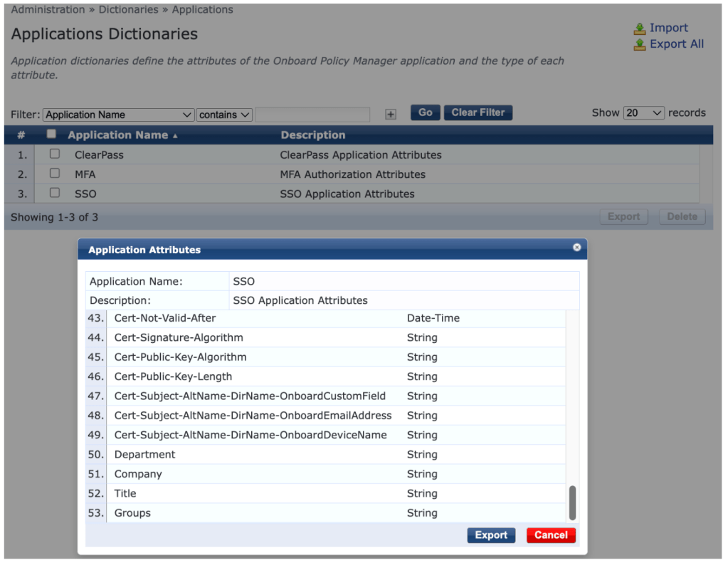Viewport: 728px width, 565px height.
Task: Tick the MFA row checkbox
Action: 55,173
